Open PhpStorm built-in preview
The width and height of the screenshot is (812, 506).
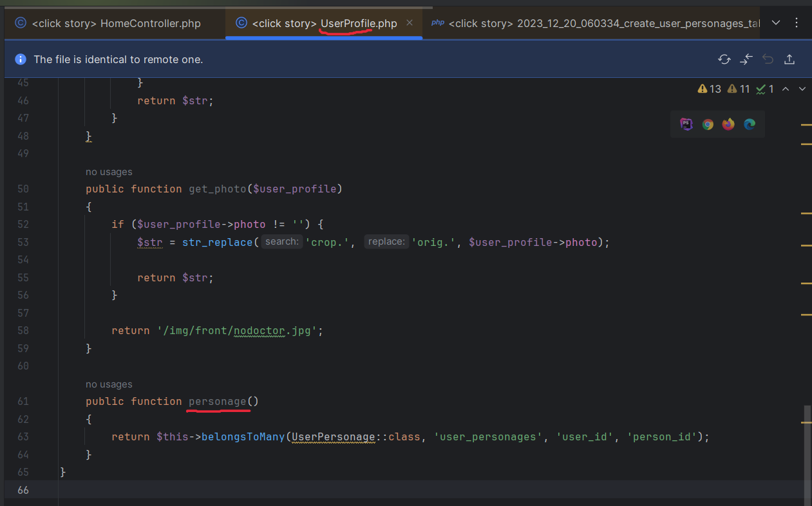tap(686, 124)
